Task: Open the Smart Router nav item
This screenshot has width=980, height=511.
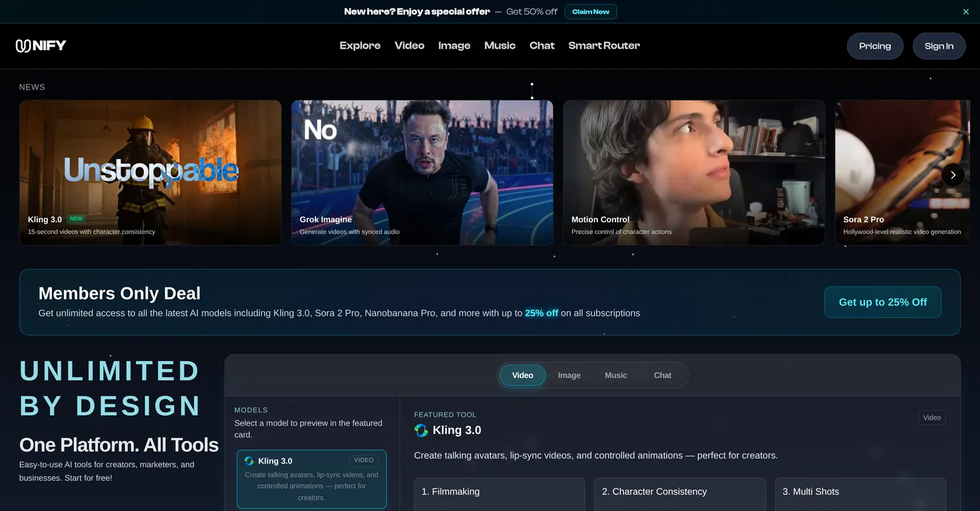Action: click(604, 46)
